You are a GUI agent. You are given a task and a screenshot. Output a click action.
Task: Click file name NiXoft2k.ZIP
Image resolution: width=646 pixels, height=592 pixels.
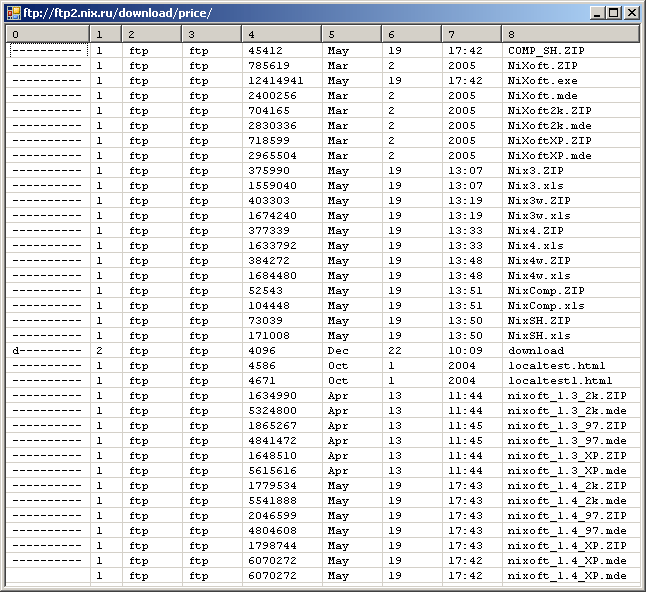coord(549,111)
